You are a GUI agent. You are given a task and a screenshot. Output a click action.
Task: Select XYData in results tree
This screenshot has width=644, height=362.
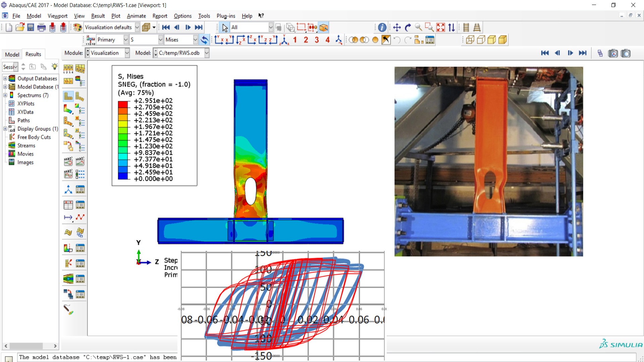25,112
